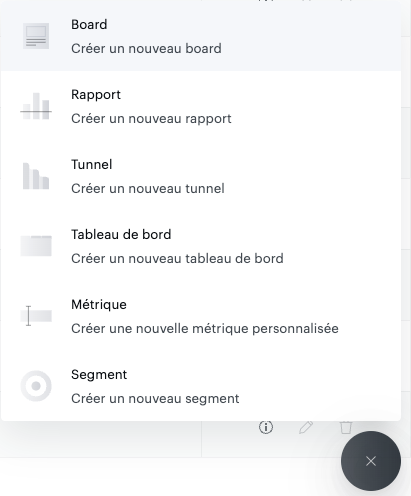The width and height of the screenshot is (411, 496).
Task: Click the Rapport bar chart icon
Action: point(36,106)
